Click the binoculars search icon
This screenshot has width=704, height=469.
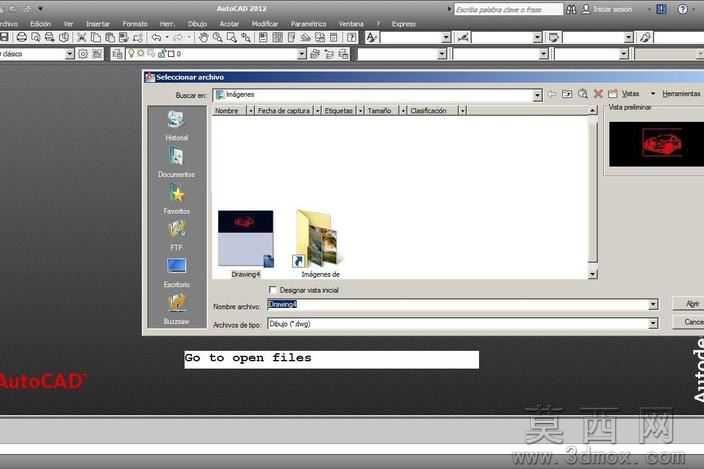pyautogui.click(x=571, y=9)
